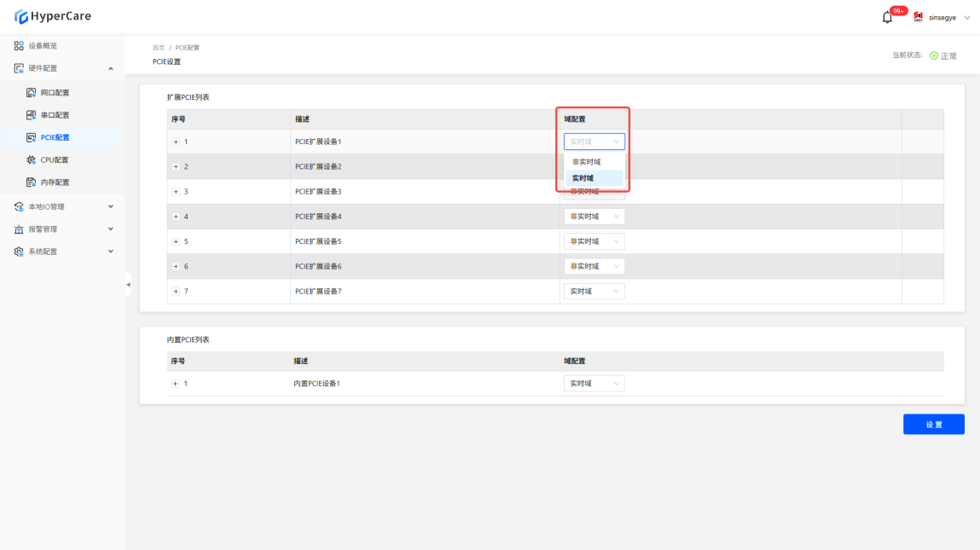980x550 pixels.
Task: Click the 内存配置 memory icon
Action: (x=31, y=182)
